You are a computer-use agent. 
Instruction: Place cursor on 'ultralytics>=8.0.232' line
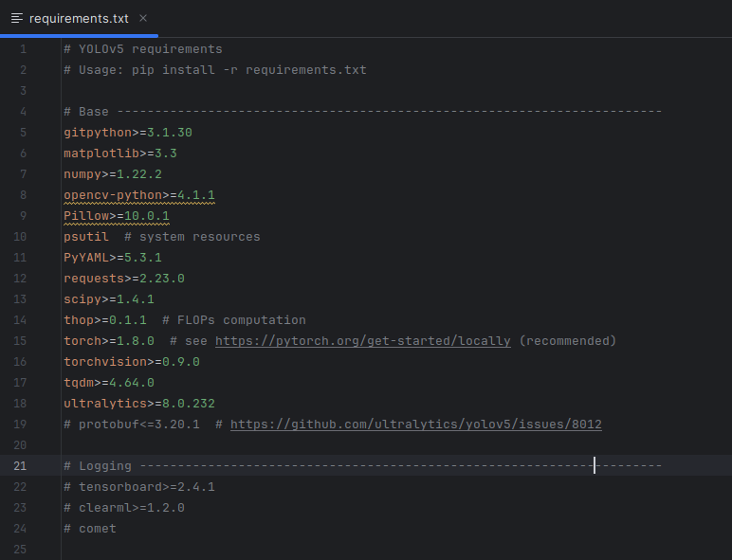(x=139, y=404)
